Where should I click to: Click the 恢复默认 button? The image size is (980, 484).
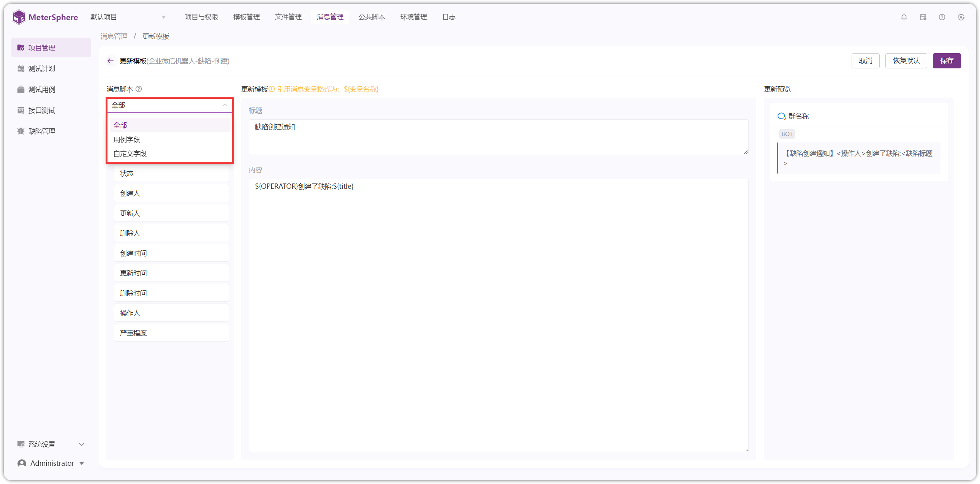(906, 61)
